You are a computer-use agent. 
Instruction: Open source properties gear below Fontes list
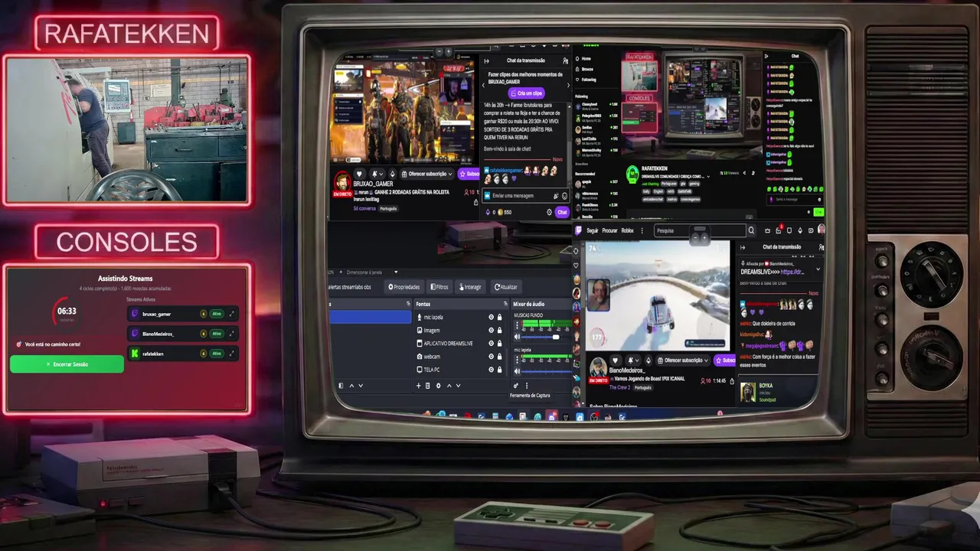pos(439,386)
